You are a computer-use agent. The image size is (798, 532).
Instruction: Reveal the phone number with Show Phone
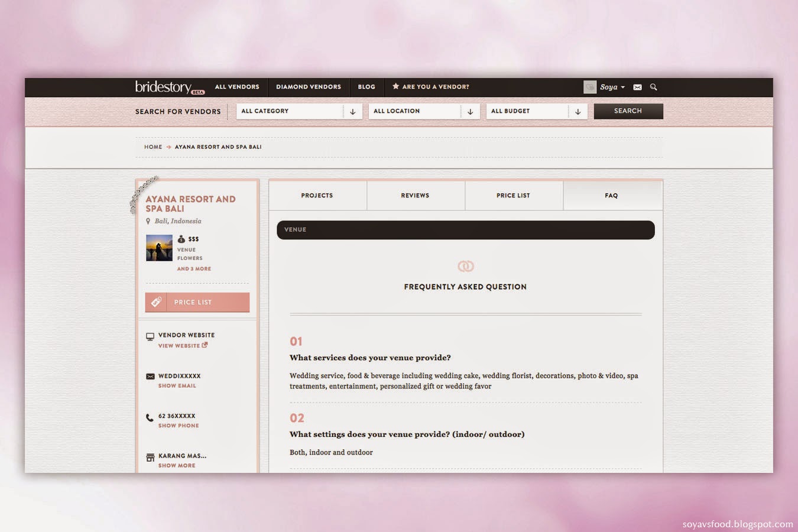pos(179,426)
